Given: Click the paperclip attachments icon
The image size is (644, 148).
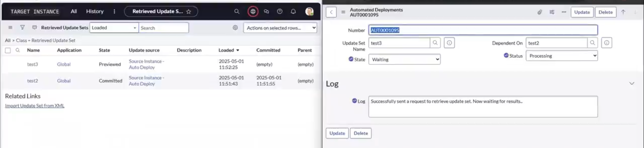Looking at the screenshot, I should [x=539, y=12].
